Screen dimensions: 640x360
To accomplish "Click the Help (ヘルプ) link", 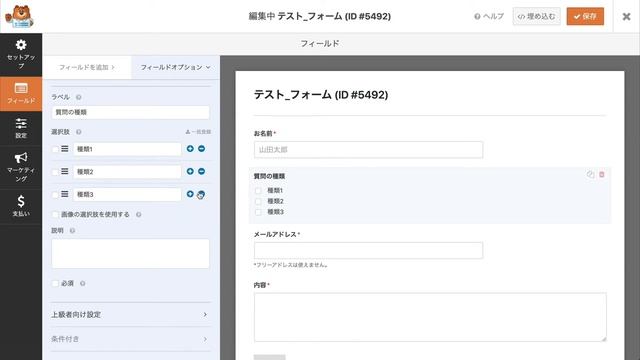I will point(489,16).
